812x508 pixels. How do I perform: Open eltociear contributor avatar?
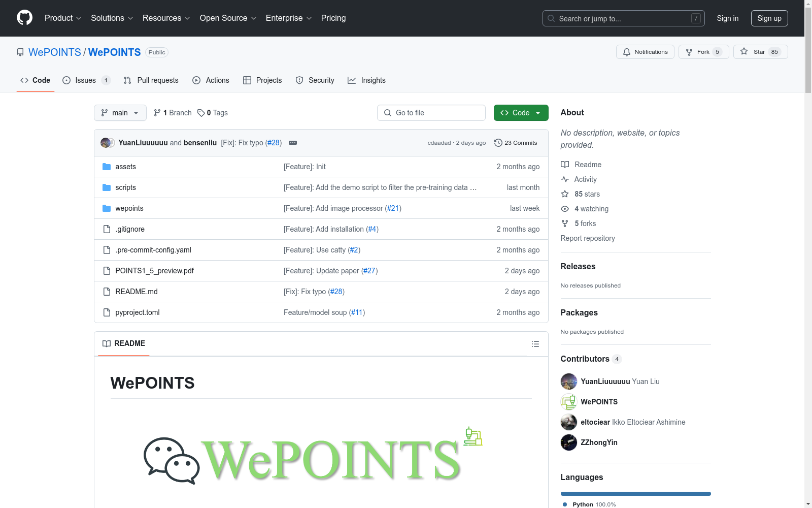pyautogui.click(x=569, y=422)
